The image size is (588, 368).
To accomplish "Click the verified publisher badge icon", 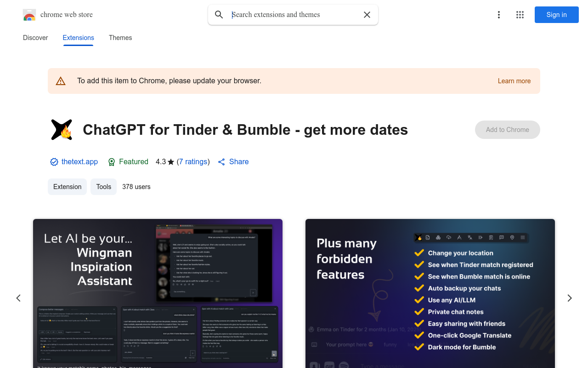I will click(54, 162).
